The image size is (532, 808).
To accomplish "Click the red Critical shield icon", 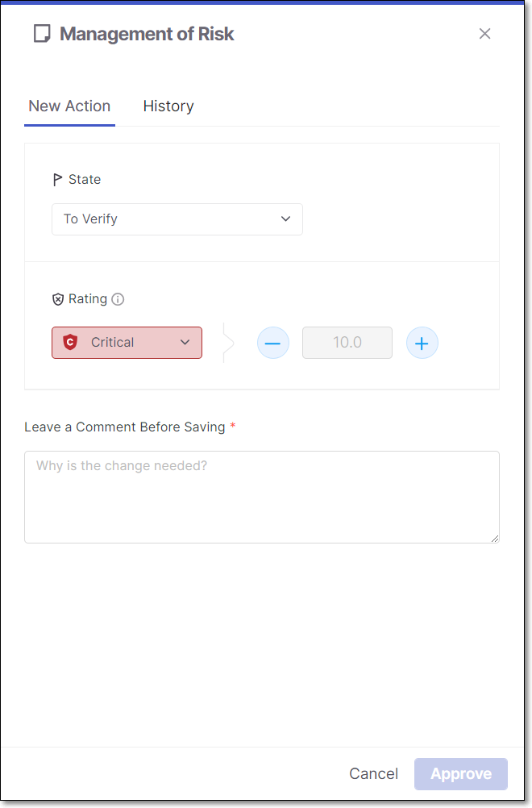I will pos(70,342).
